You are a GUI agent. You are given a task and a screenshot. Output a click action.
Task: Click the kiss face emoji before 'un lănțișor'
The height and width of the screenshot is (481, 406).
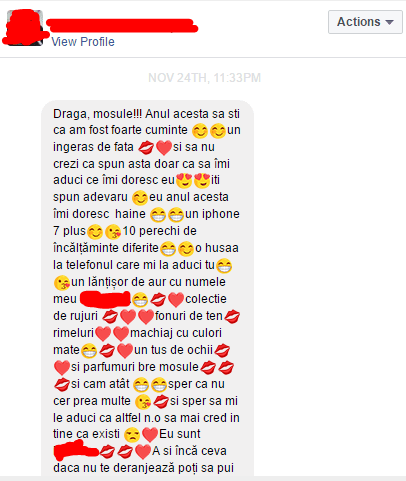(62, 283)
